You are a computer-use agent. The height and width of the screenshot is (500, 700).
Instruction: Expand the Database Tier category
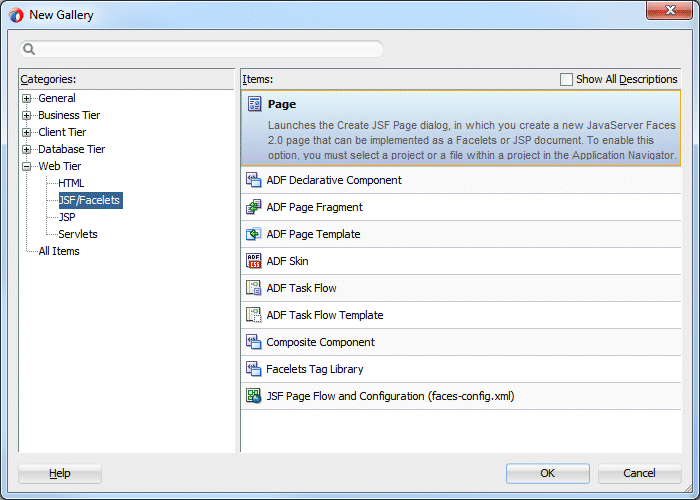[27, 150]
